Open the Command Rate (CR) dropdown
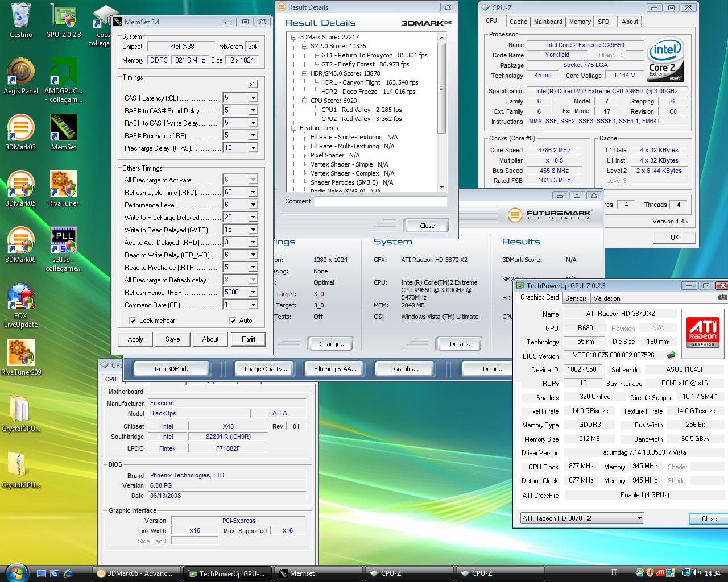Image resolution: width=728 pixels, height=582 pixels. click(x=253, y=305)
